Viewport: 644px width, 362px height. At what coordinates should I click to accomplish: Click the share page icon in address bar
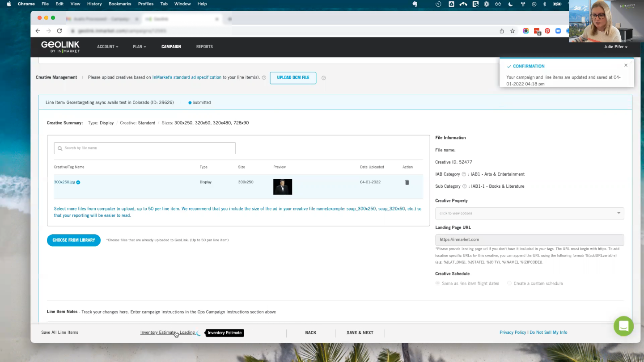(502, 31)
